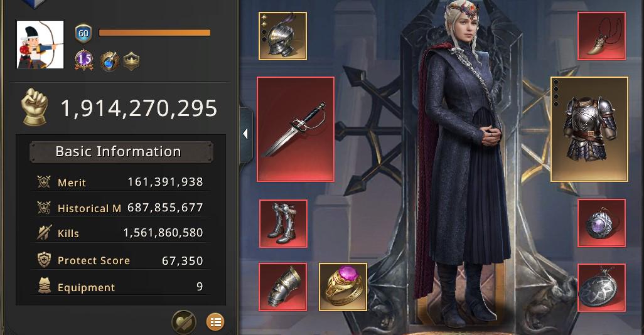Click the orange experience progress bar
The width and height of the screenshot is (644, 335).
154,33
